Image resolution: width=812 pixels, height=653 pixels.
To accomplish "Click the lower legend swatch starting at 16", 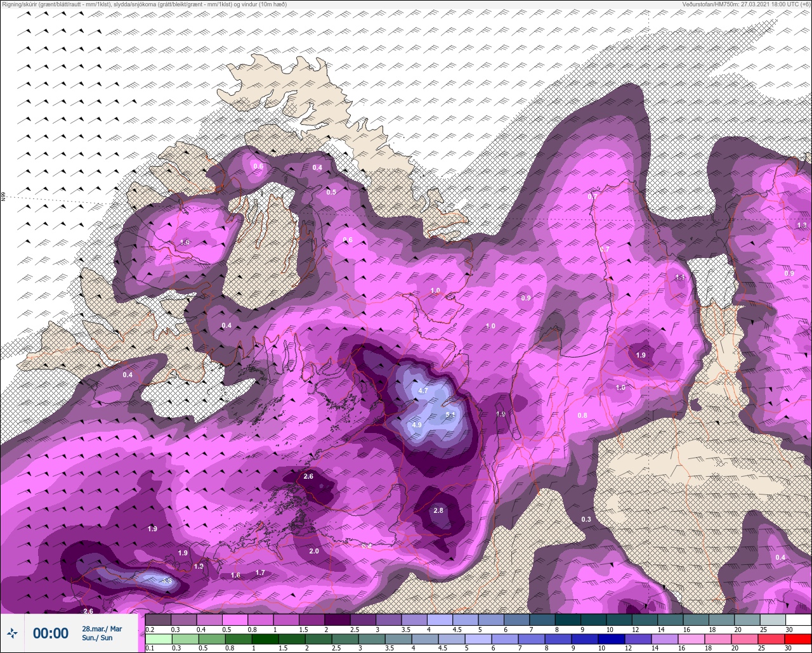I will [x=691, y=638].
